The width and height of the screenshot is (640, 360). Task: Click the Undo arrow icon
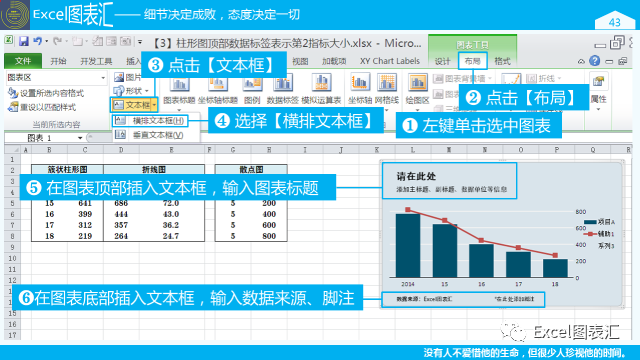(38, 41)
